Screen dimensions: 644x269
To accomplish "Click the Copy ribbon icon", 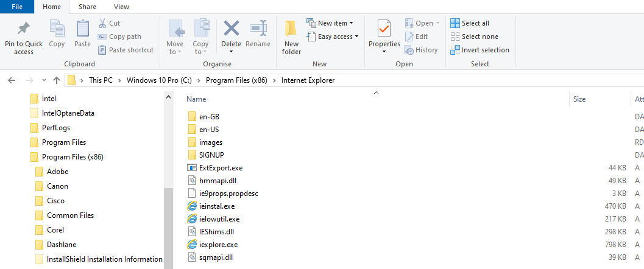I will (x=57, y=28).
